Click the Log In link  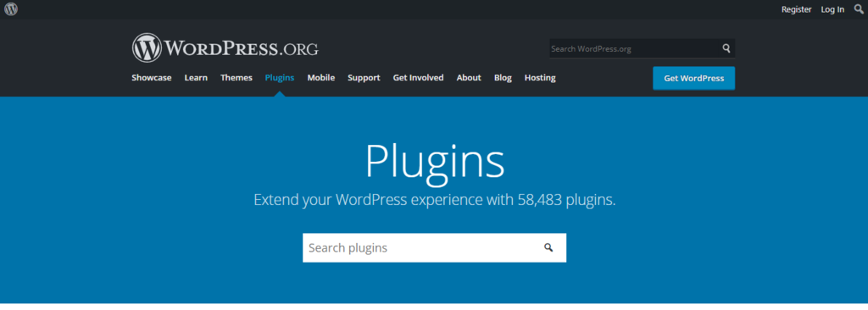click(x=832, y=9)
